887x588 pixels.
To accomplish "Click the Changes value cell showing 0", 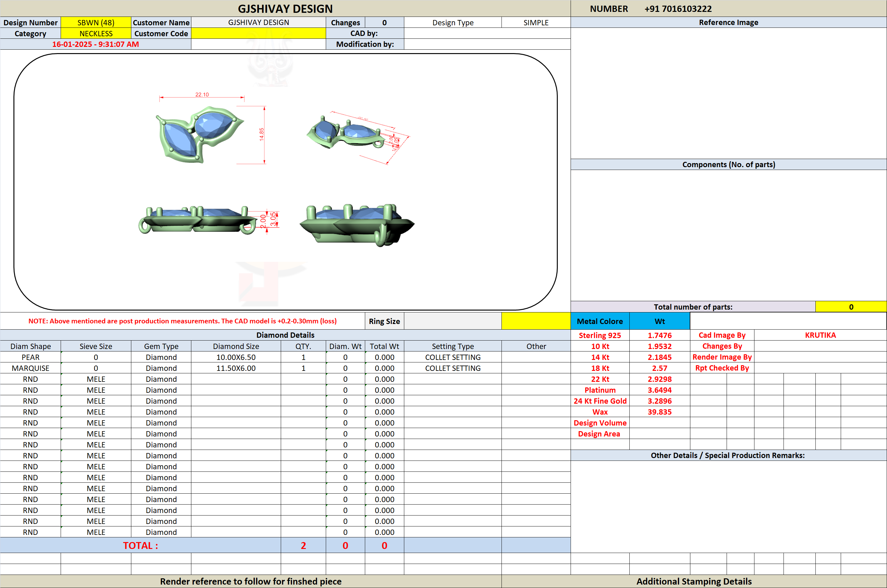I will 384,22.
